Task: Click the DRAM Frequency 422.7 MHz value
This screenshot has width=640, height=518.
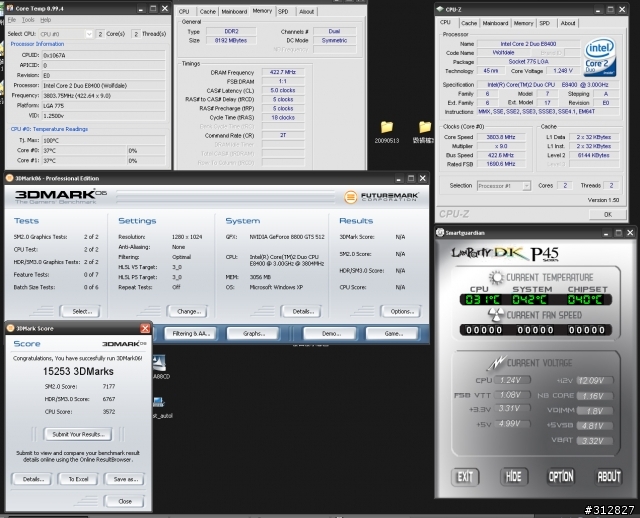Action: 283,72
